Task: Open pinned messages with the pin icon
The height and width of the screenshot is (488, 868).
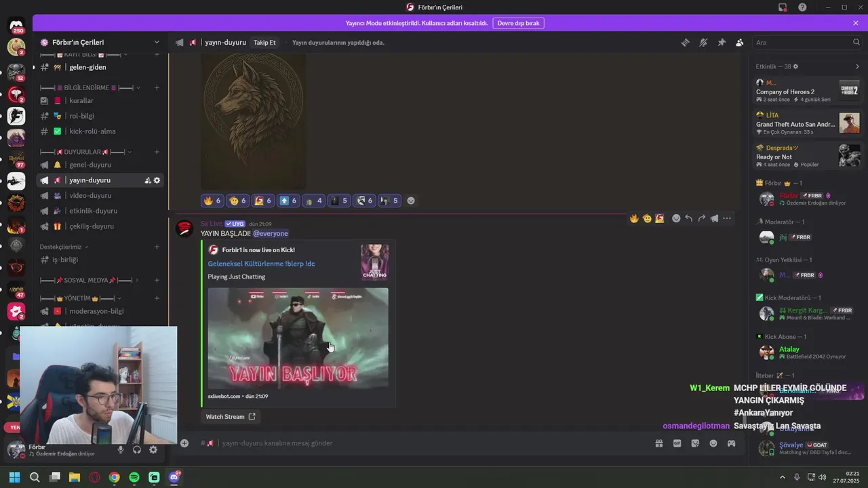Action: (722, 42)
